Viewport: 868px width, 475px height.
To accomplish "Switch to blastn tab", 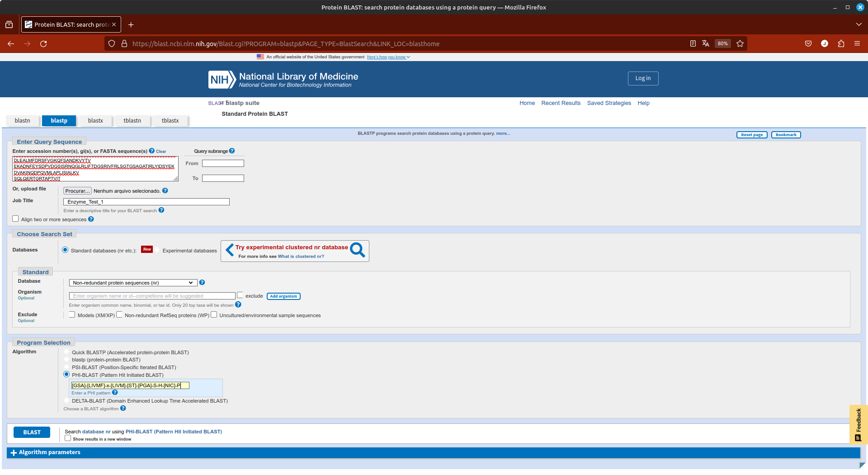I will 22,121.
